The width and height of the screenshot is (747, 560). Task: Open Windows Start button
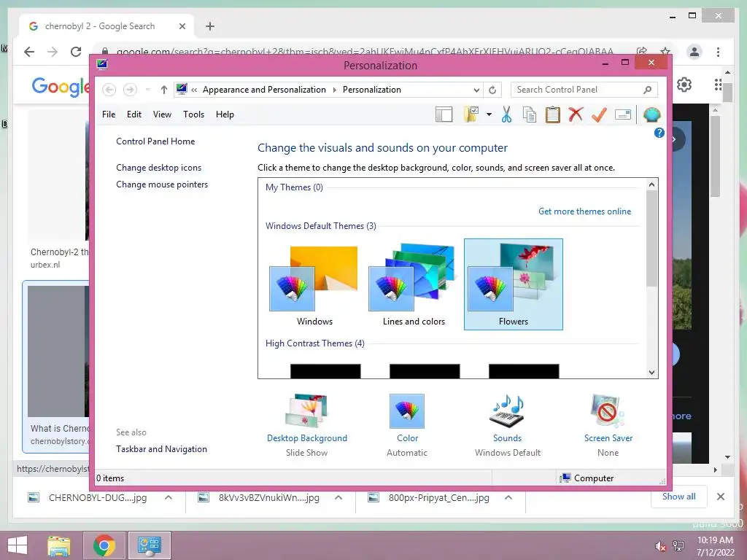[18, 545]
